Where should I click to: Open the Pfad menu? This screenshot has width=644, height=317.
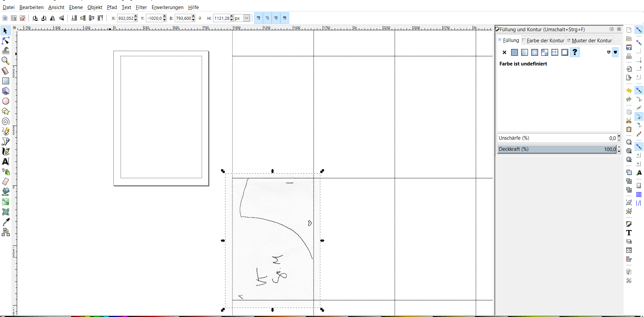(112, 7)
